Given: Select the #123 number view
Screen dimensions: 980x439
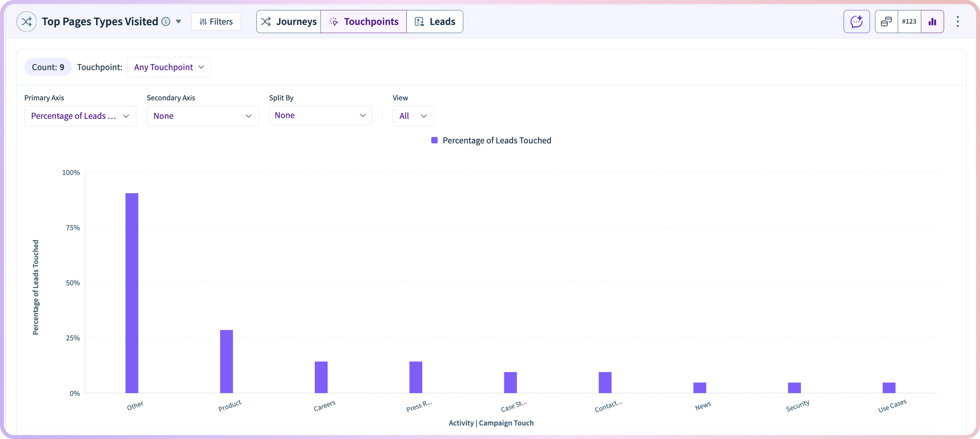Looking at the screenshot, I should 909,22.
